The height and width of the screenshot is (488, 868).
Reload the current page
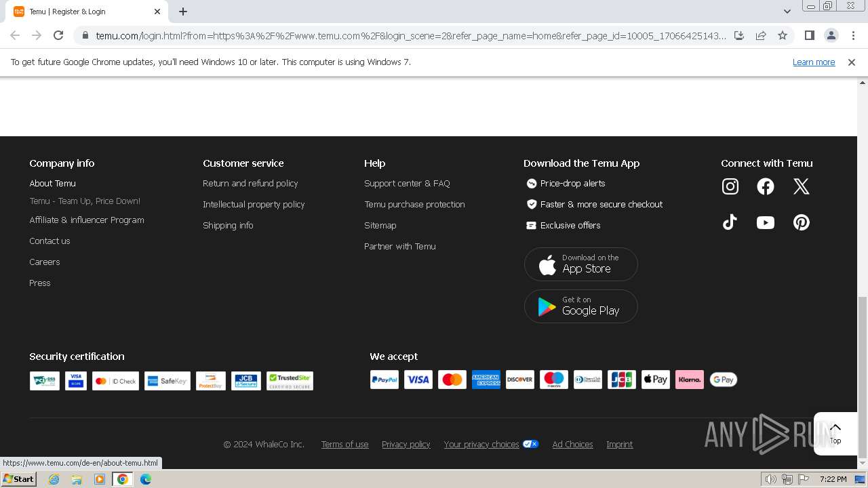[x=58, y=35]
